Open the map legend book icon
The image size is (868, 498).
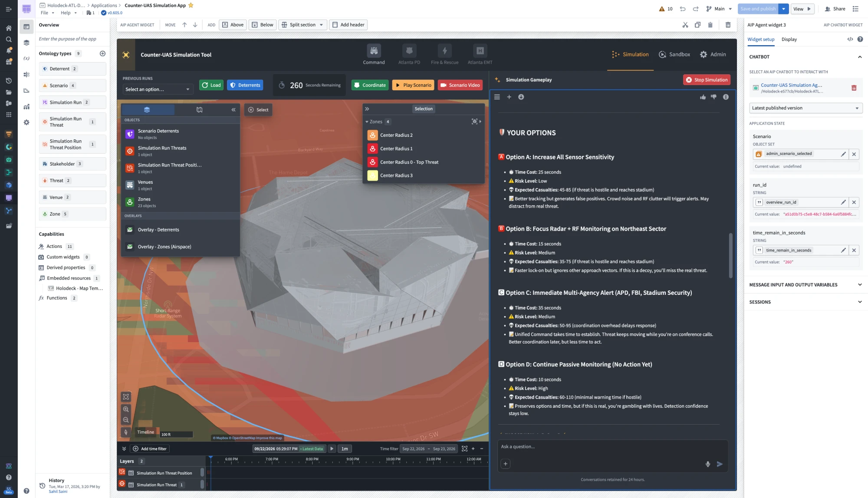click(200, 110)
